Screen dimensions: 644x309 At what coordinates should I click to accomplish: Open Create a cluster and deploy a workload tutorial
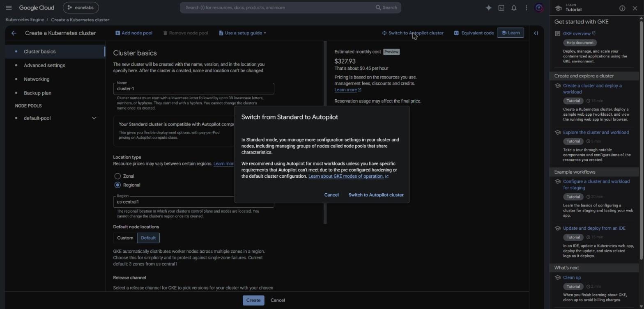coord(592,89)
